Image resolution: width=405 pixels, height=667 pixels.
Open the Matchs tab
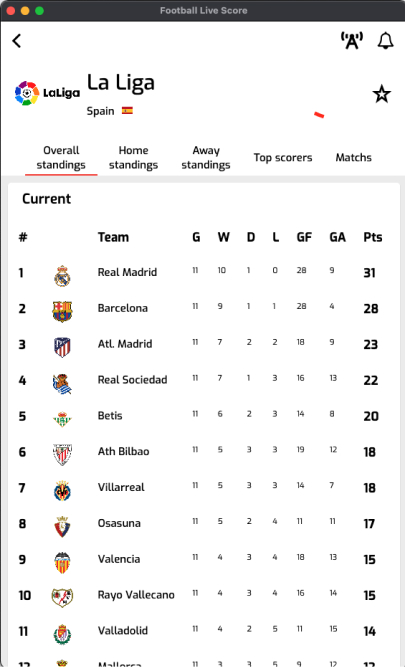354,157
